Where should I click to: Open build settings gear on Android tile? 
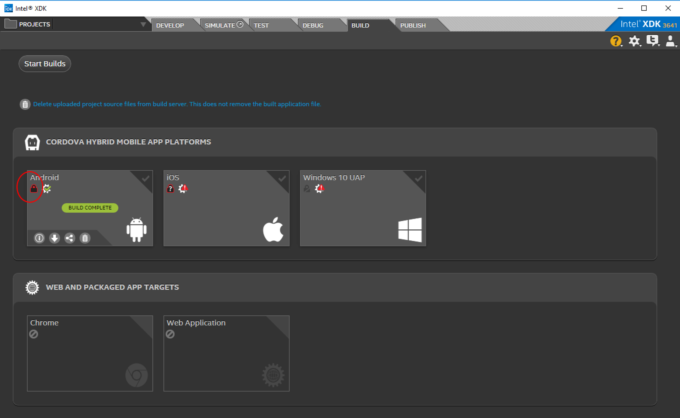pyautogui.click(x=47, y=189)
